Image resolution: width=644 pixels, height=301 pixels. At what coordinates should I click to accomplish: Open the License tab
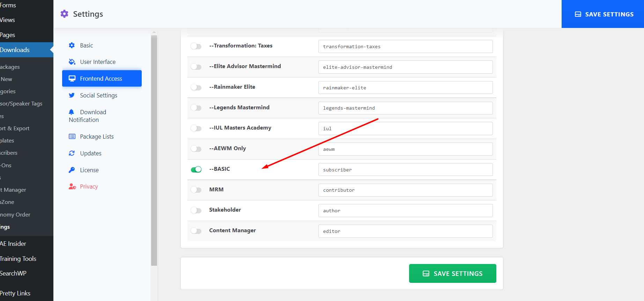102,170
